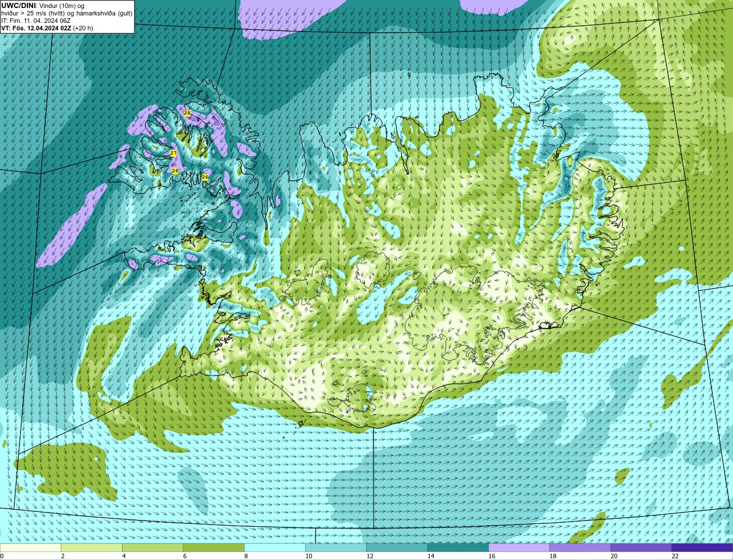733x560 pixels.
Task: Click the 2–4 m/s light green legend swatch
Action: coord(92,547)
